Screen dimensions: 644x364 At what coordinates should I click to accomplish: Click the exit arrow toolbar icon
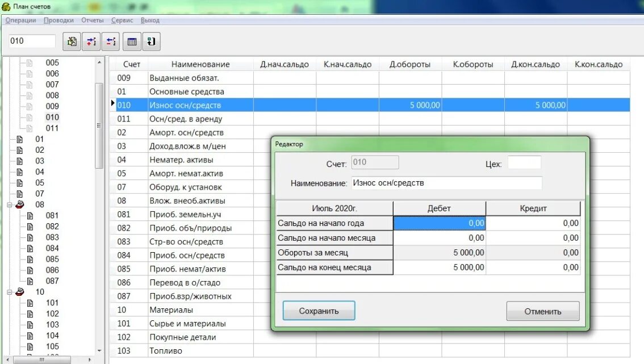pyautogui.click(x=151, y=41)
